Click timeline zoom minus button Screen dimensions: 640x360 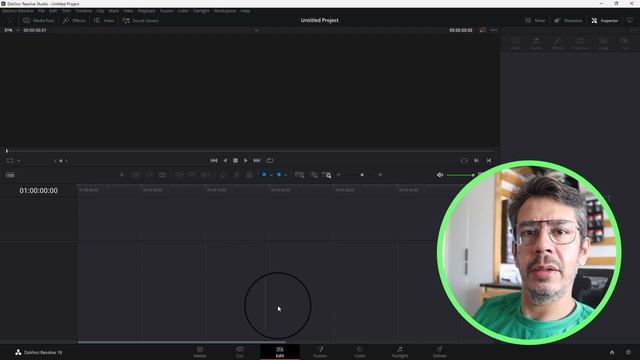[x=338, y=175]
